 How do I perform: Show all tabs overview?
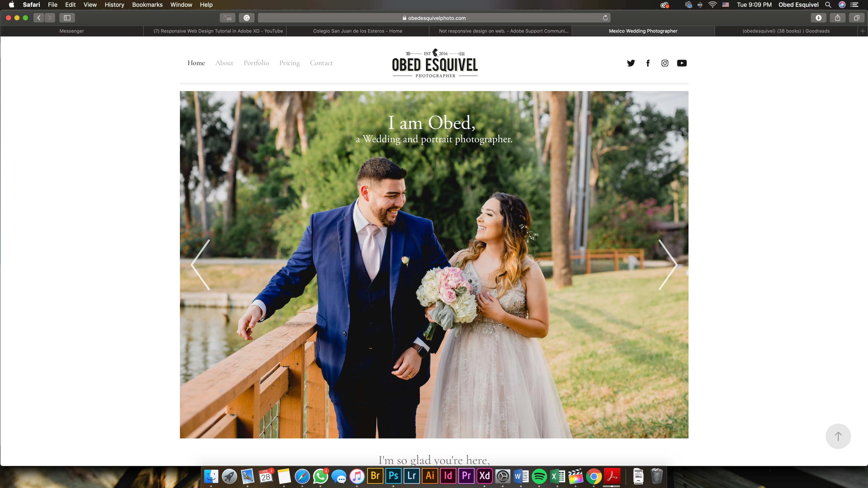tap(857, 18)
